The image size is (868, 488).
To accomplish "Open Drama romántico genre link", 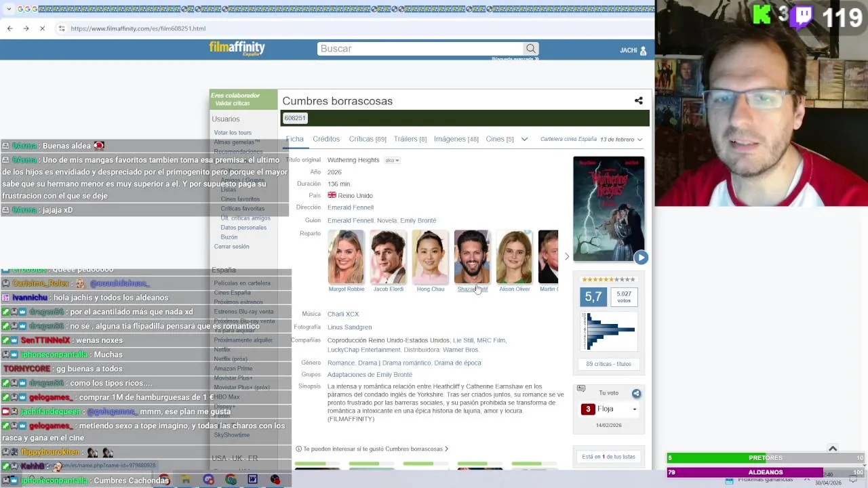I will point(406,363).
